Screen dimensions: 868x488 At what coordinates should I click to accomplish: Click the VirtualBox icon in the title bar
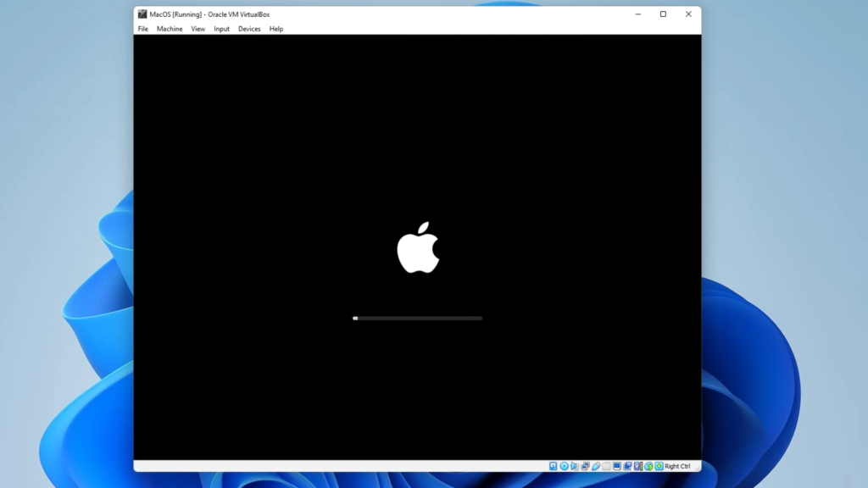pyautogui.click(x=142, y=14)
